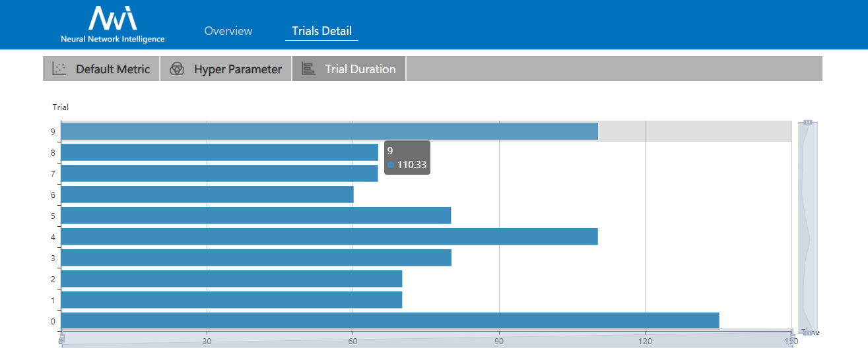Click the left handle of horizontal time slider

pos(62,339)
